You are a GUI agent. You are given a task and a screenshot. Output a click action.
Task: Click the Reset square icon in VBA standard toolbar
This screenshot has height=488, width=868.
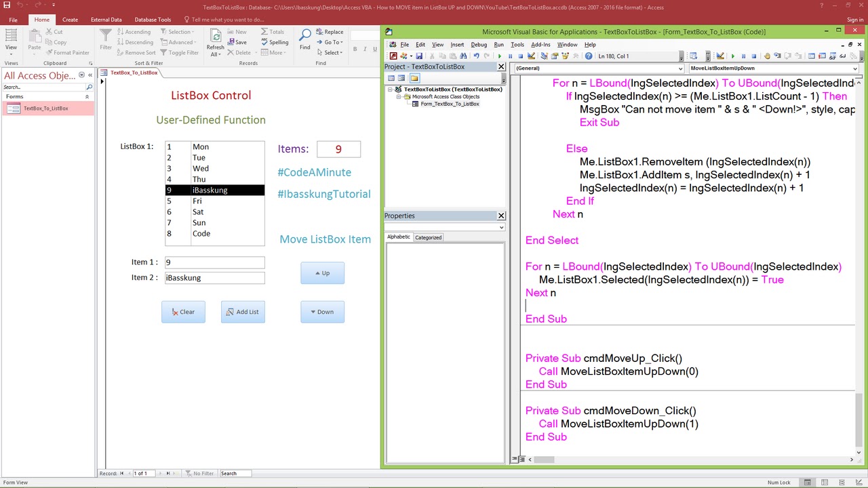pos(521,56)
